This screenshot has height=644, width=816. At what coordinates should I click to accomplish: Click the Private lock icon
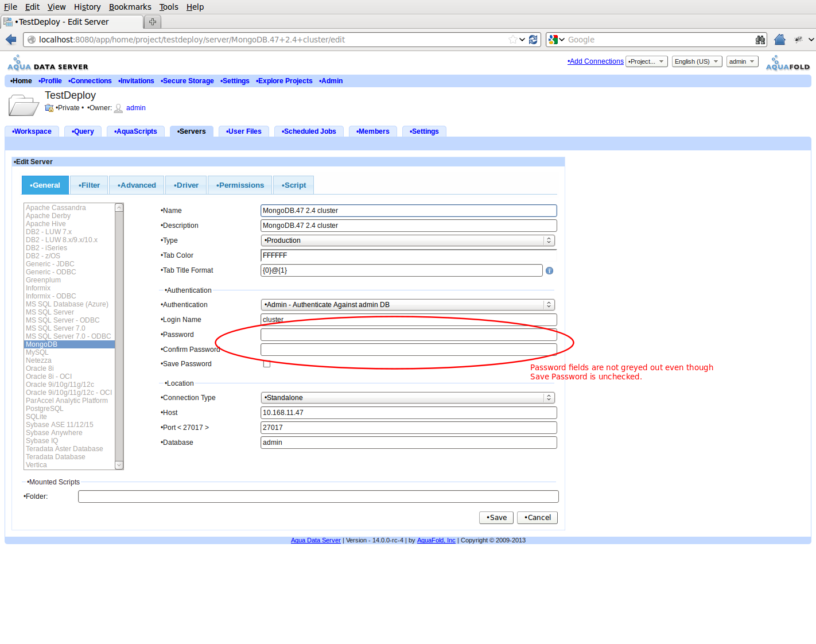[x=49, y=108]
